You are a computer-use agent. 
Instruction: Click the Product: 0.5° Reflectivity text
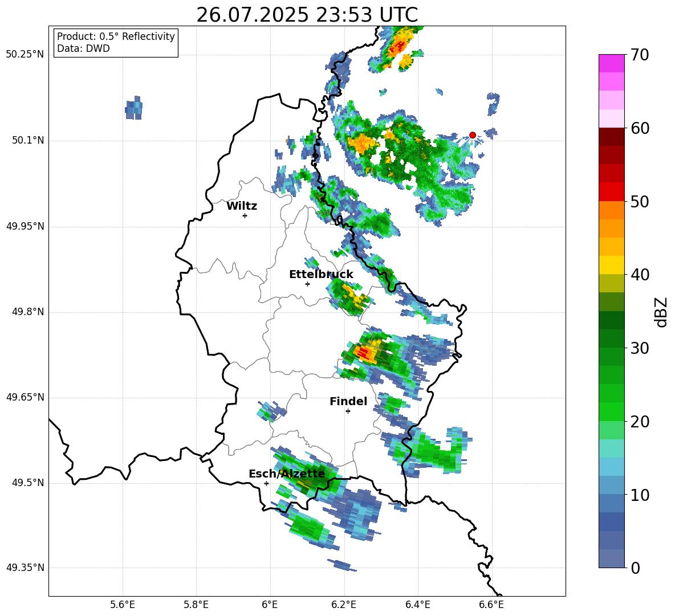(116, 36)
